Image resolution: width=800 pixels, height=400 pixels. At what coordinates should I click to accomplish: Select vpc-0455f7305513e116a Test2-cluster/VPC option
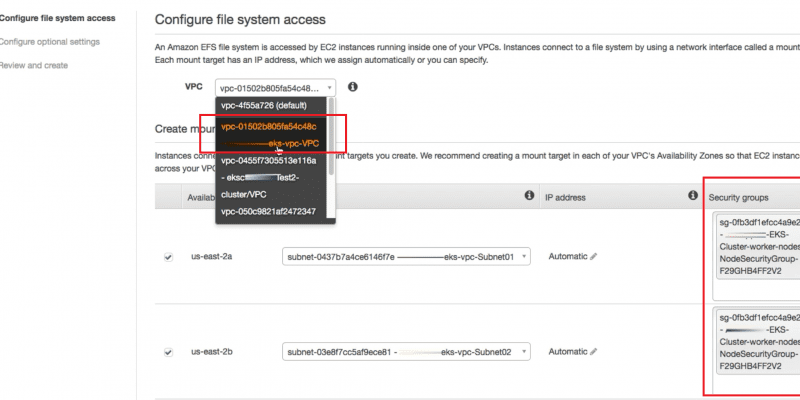click(270, 178)
